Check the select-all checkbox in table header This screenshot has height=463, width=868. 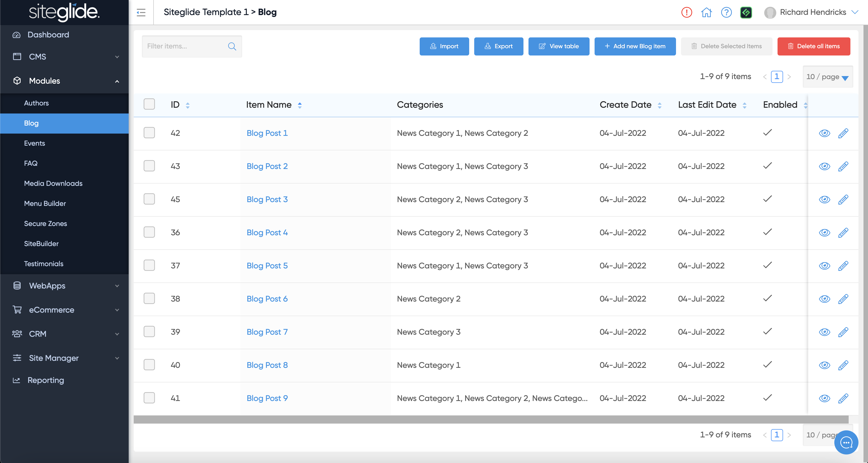click(149, 104)
